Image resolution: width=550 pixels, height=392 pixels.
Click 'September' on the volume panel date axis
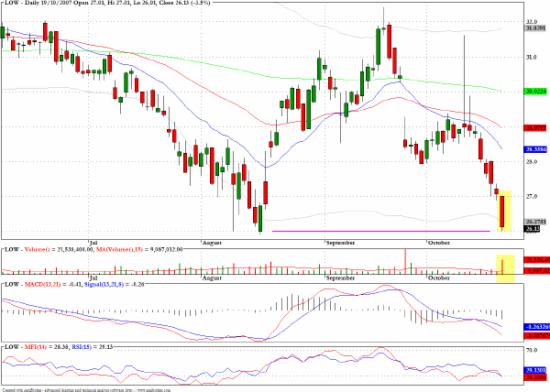point(340,278)
